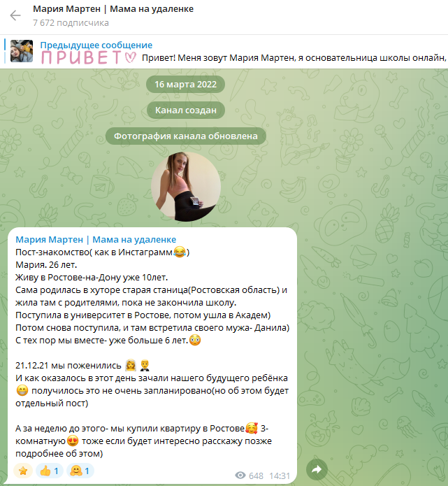Click the pinned message thumbnail photo

tap(22, 51)
